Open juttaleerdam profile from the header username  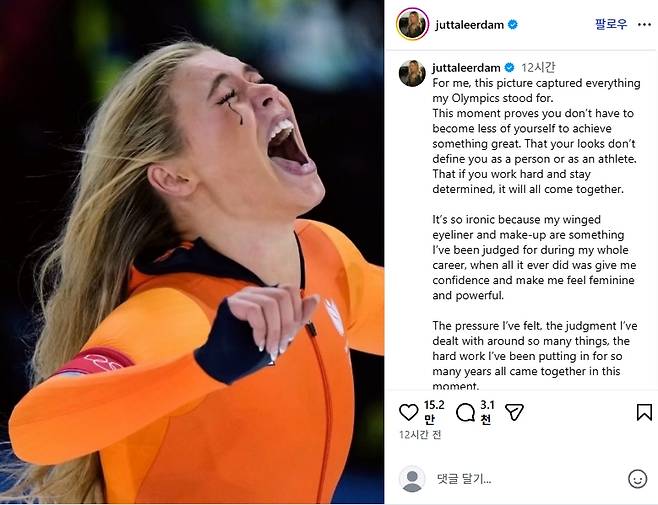[469, 25]
